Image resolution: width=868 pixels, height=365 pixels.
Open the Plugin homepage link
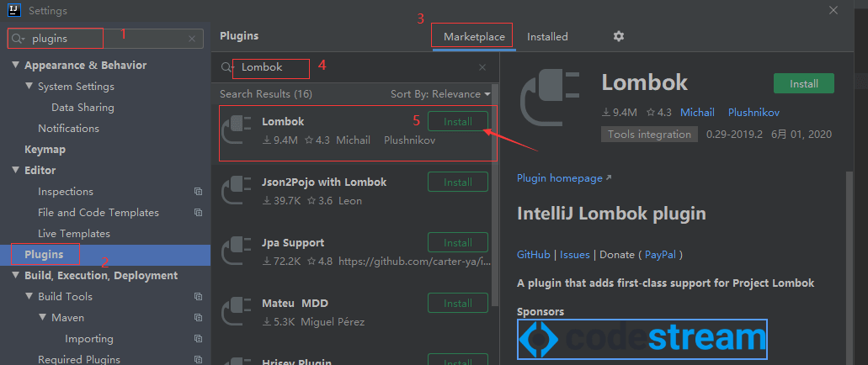(564, 178)
